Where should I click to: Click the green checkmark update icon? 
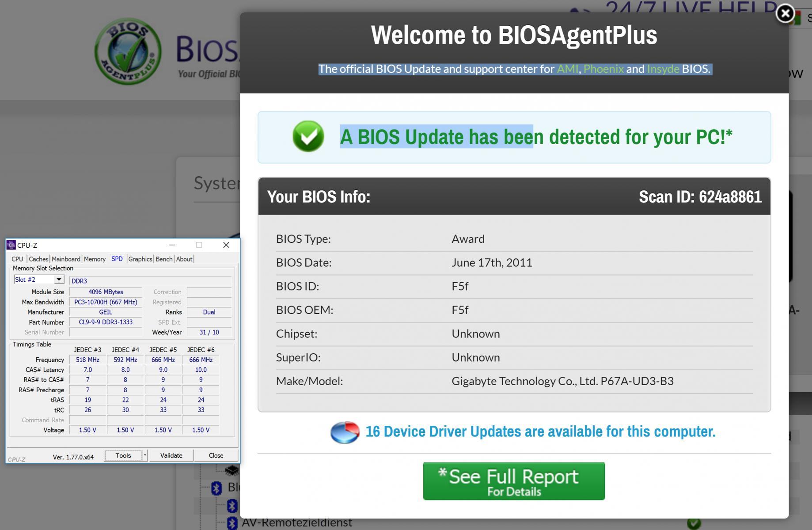tap(308, 136)
